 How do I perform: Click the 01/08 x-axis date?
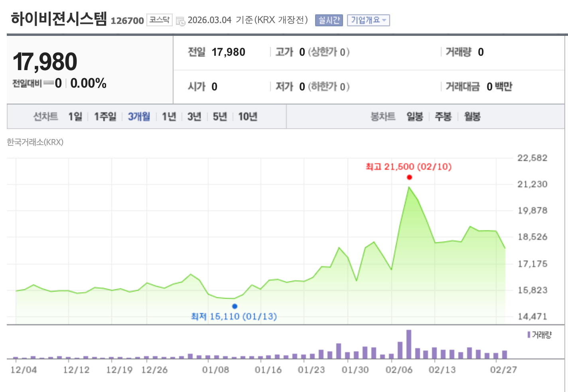coord(216,370)
